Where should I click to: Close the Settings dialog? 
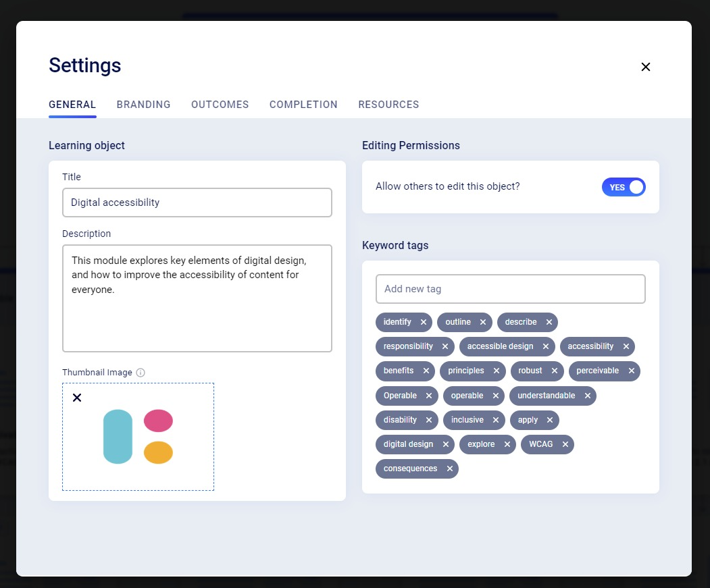click(645, 67)
